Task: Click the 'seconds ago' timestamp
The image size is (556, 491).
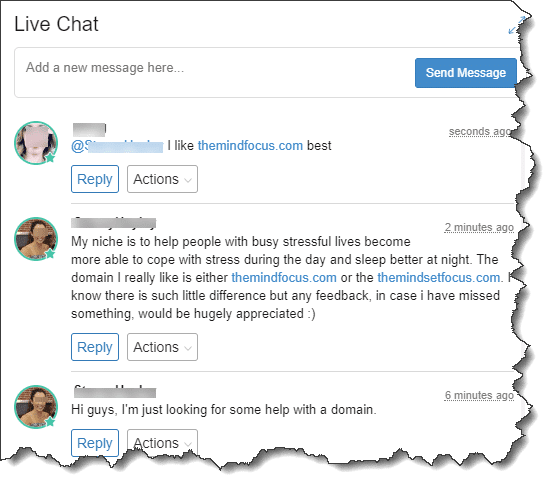Action: [x=480, y=132]
